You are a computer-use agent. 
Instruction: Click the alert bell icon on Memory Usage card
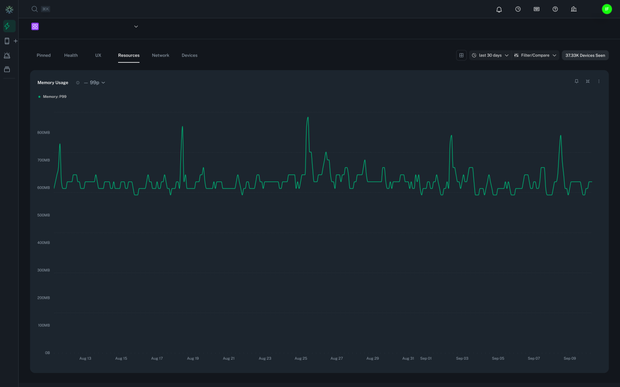tap(576, 81)
